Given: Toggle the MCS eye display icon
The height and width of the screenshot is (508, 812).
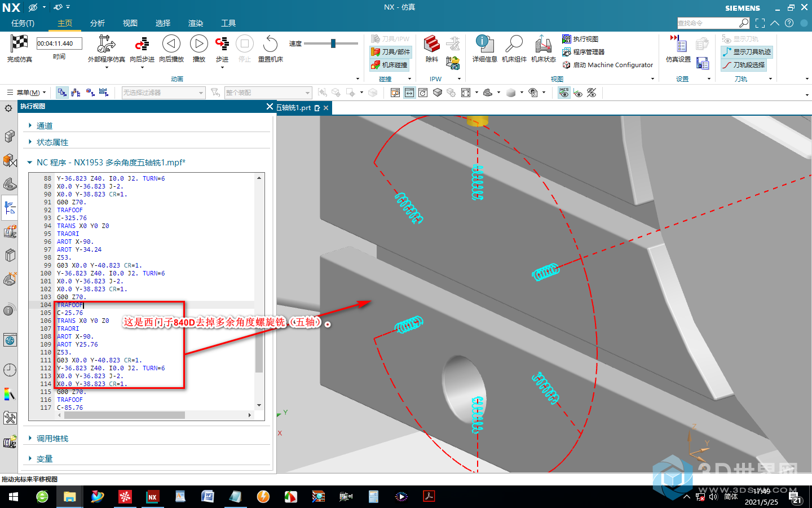Looking at the screenshot, I should (x=564, y=93).
